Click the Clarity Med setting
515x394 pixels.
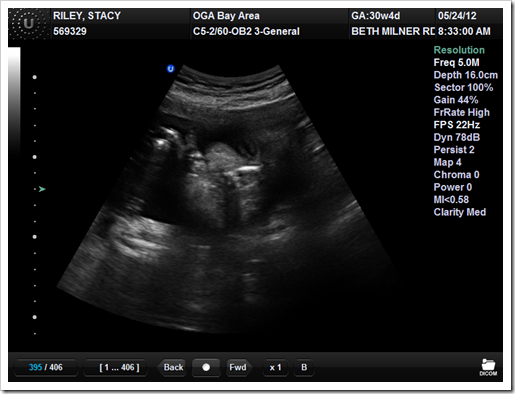pos(460,212)
